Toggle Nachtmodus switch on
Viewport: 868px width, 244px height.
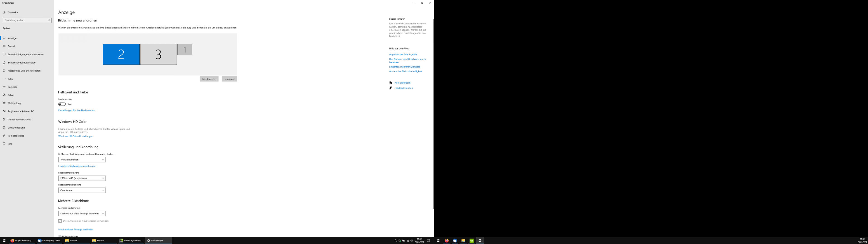(x=62, y=104)
